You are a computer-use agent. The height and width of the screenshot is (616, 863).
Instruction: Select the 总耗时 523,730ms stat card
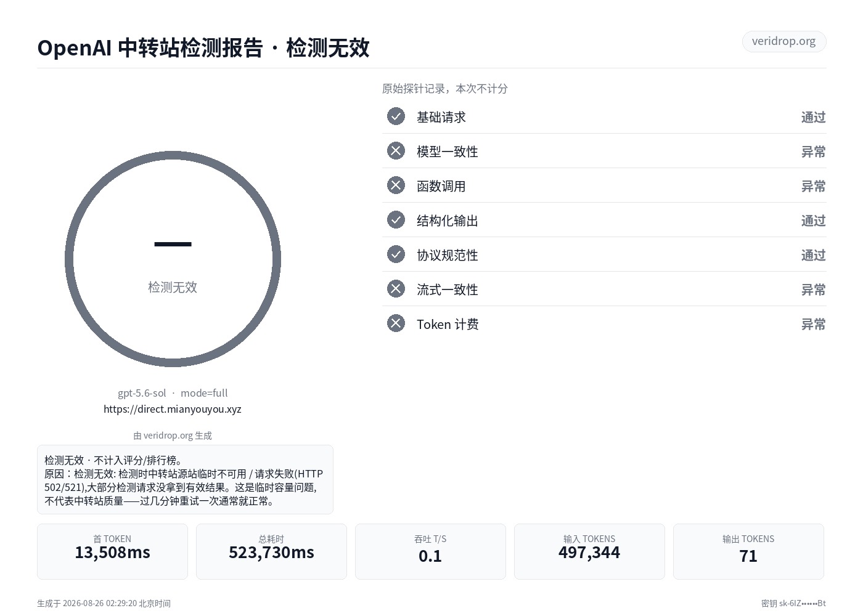271,551
